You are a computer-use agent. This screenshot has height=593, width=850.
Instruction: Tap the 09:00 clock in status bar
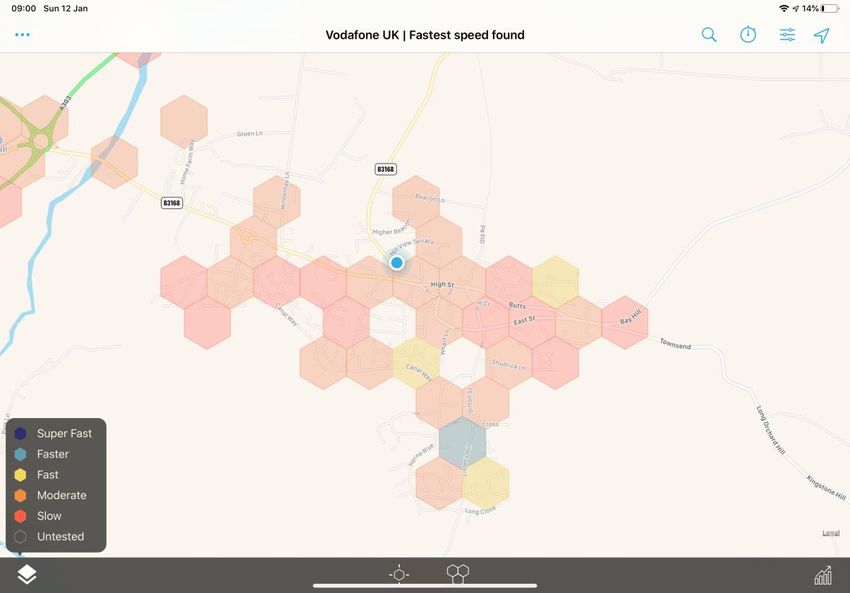click(x=24, y=9)
